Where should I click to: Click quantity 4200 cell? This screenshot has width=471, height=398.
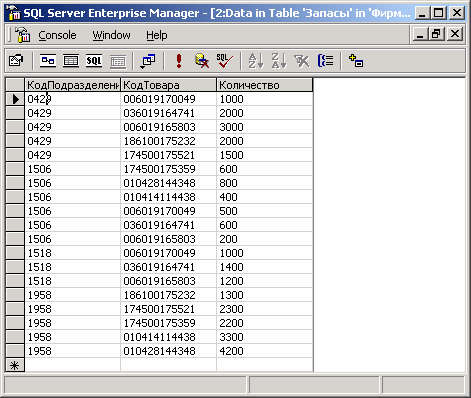pyautogui.click(x=265, y=351)
